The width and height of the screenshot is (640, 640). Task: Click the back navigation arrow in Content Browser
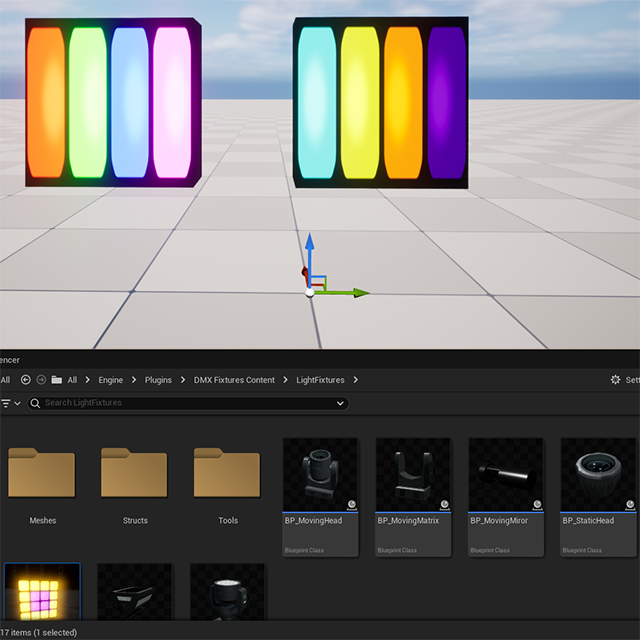26,380
